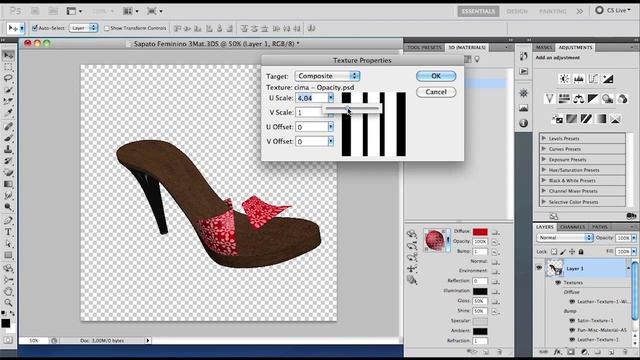Image resolution: width=640 pixels, height=360 pixels.
Task: Toggle the lock position button
Action: [572, 252]
